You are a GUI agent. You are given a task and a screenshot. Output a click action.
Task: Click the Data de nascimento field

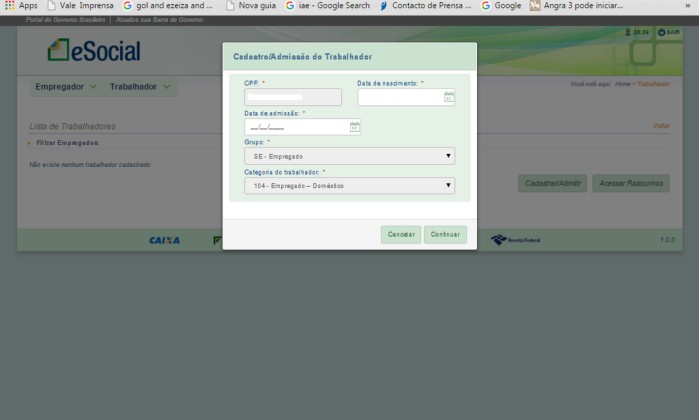(x=400, y=97)
